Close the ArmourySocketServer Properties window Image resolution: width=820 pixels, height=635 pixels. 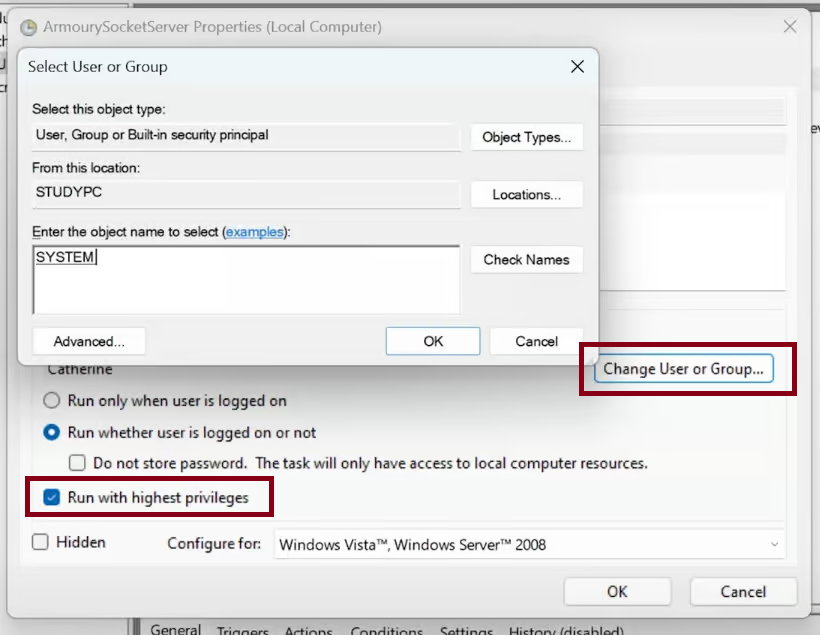click(790, 27)
